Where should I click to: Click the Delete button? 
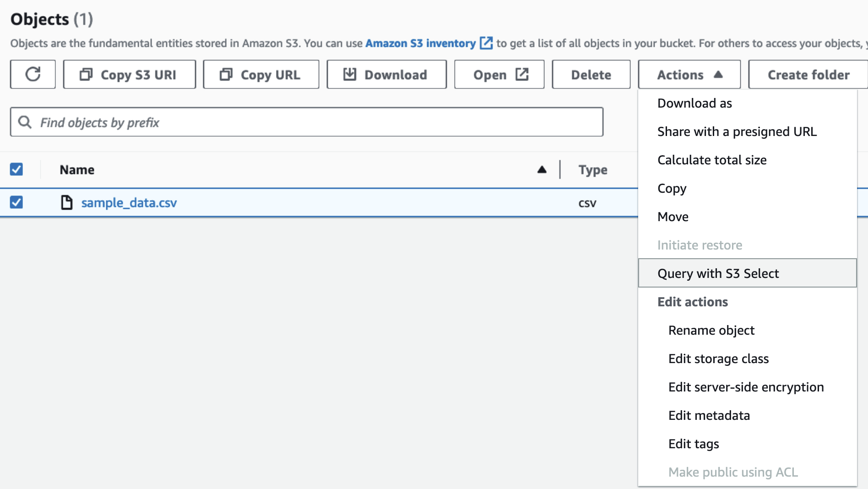pos(591,74)
